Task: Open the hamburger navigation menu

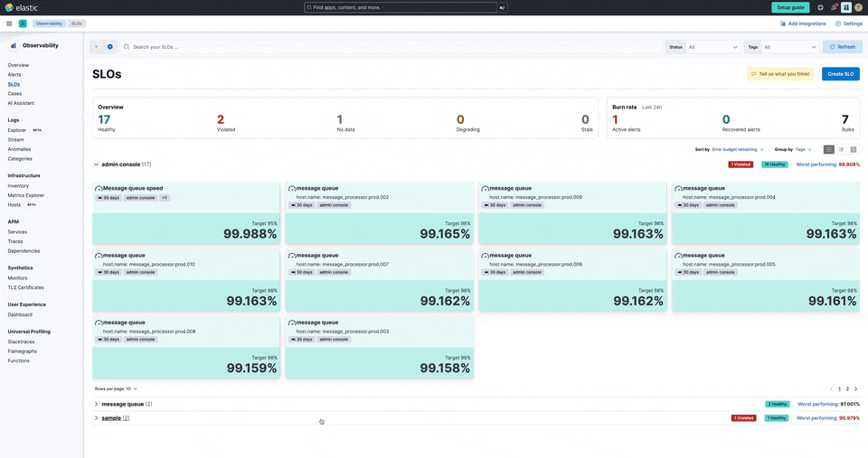Action: pos(9,23)
